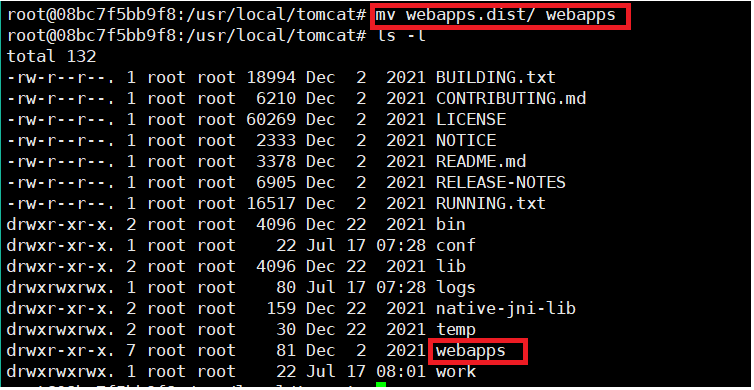Viewport: 754px width, 390px height.
Task: Select the LICENSE file name
Action: point(471,119)
